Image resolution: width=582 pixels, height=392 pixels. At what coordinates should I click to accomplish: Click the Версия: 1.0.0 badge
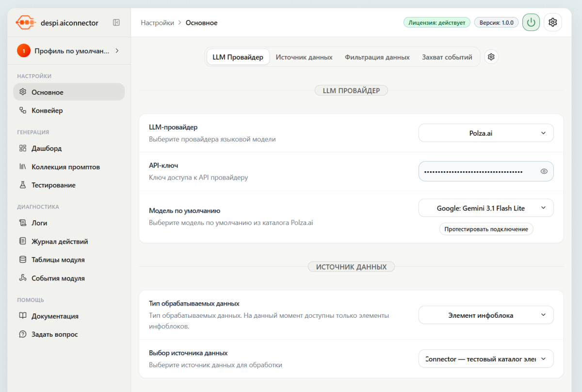click(x=496, y=22)
